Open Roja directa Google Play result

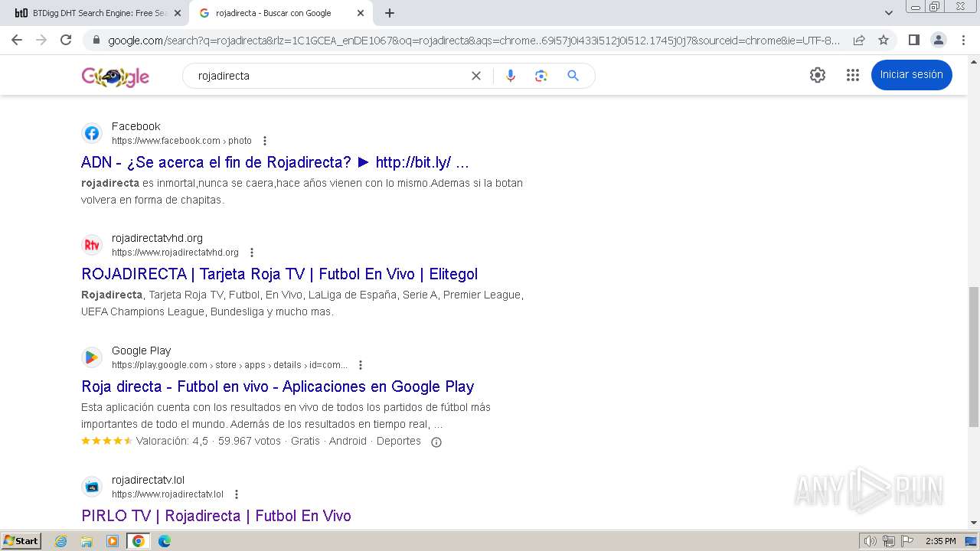tap(278, 386)
